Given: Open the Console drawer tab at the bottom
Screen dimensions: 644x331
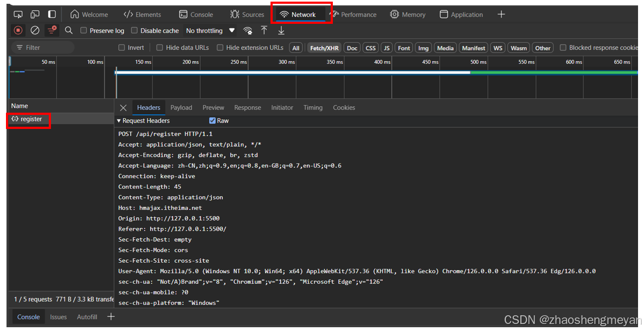Looking at the screenshot, I should [x=28, y=317].
